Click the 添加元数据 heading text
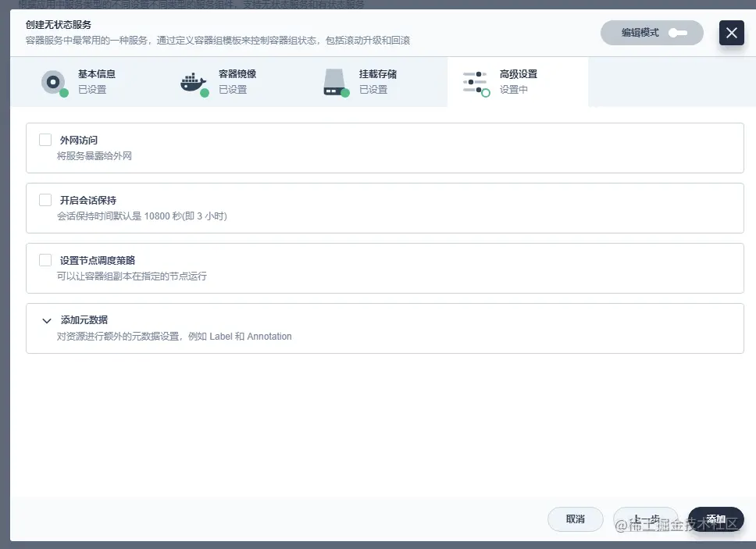Image resolution: width=756 pixels, height=549 pixels. pyautogui.click(x=84, y=320)
